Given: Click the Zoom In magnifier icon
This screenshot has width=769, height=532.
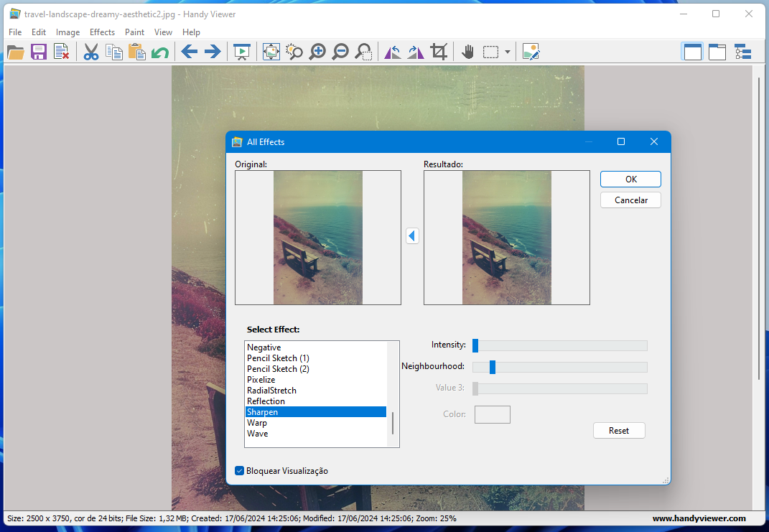Looking at the screenshot, I should 317,52.
